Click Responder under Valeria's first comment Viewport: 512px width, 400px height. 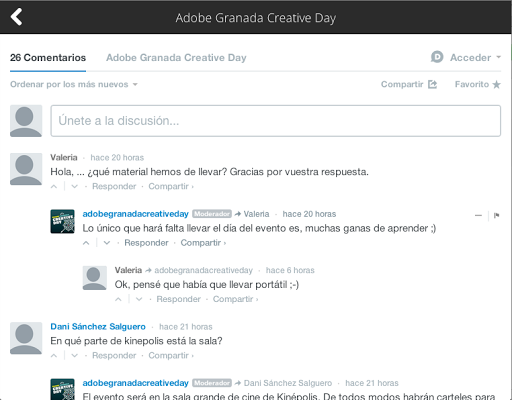pos(114,186)
